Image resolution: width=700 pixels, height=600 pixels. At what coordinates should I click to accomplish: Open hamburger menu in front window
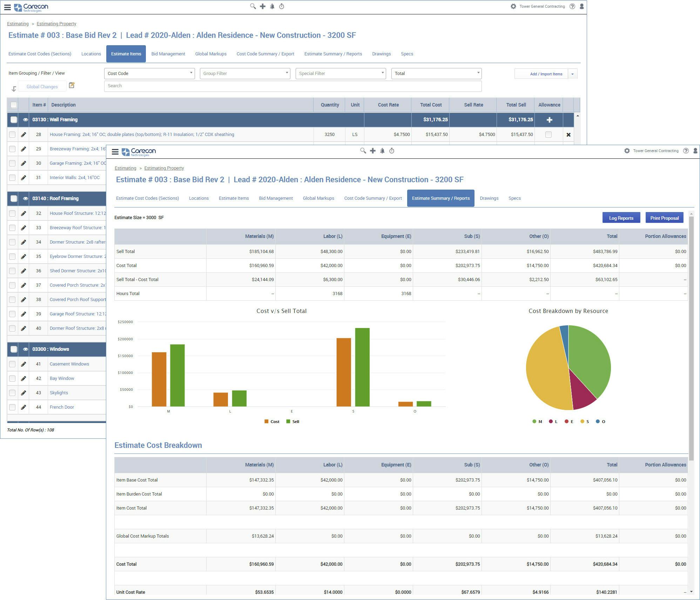tap(115, 151)
